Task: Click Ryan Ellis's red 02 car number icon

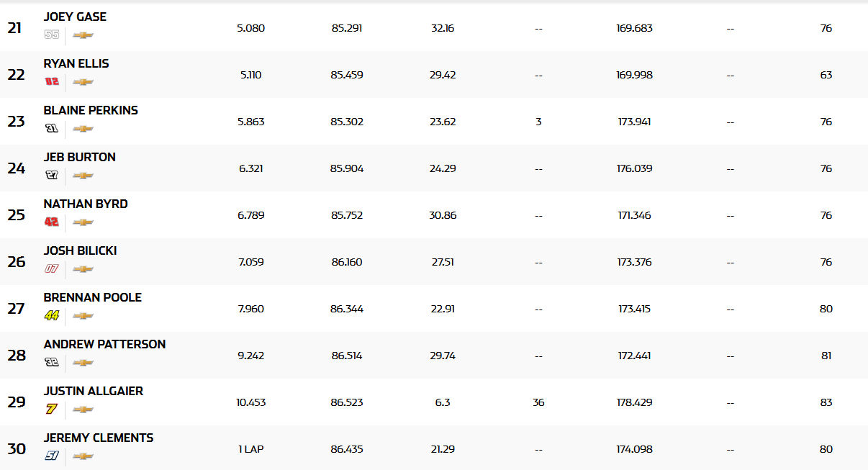Action: 52,81
